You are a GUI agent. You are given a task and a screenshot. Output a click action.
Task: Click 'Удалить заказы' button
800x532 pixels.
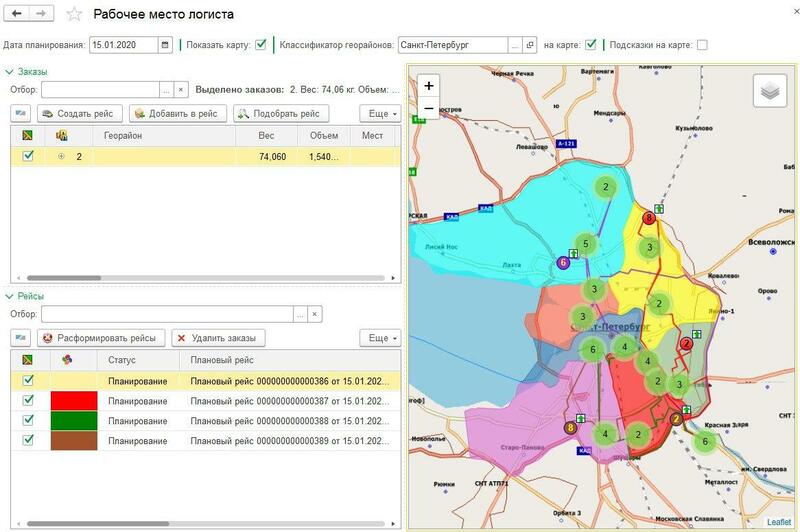218,338
